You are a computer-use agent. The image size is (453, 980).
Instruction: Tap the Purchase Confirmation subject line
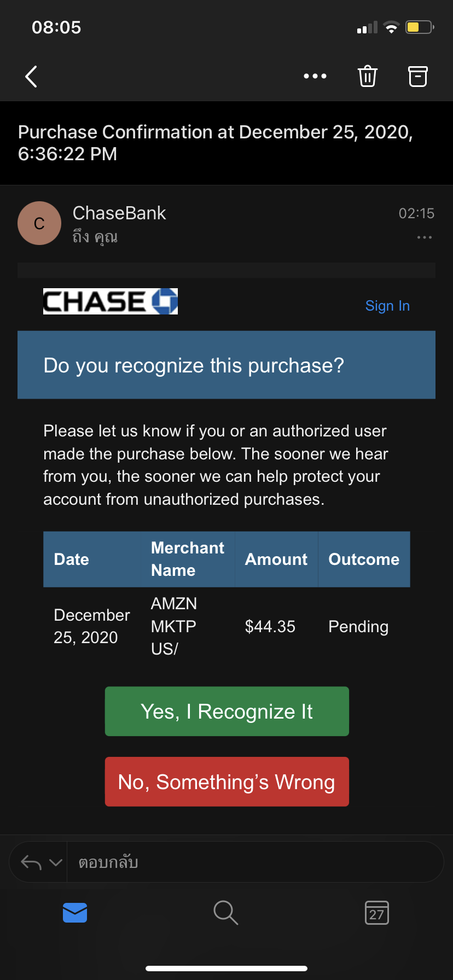pos(216,143)
